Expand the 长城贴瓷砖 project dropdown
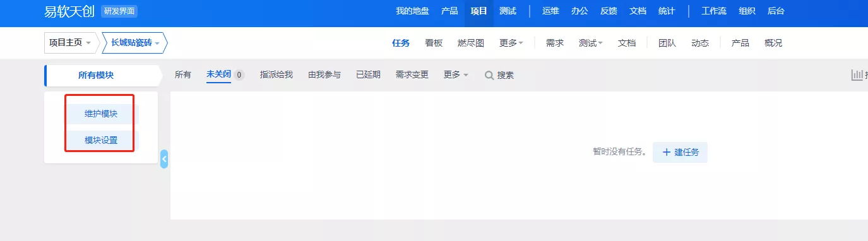 point(134,43)
